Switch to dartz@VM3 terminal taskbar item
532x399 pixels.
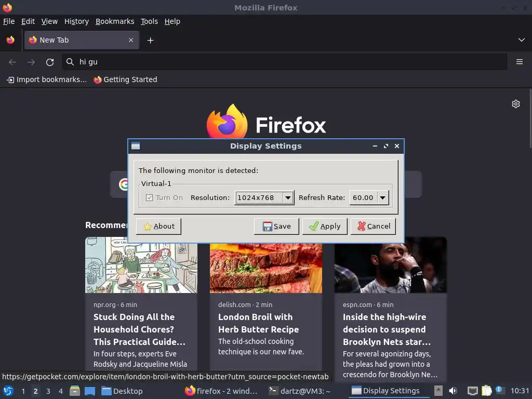300,391
